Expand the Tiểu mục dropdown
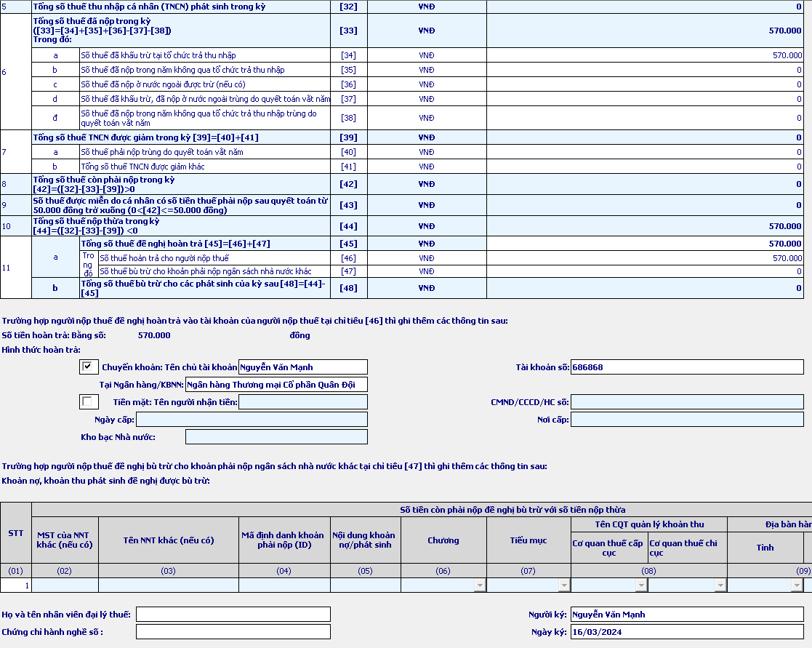 point(564,585)
